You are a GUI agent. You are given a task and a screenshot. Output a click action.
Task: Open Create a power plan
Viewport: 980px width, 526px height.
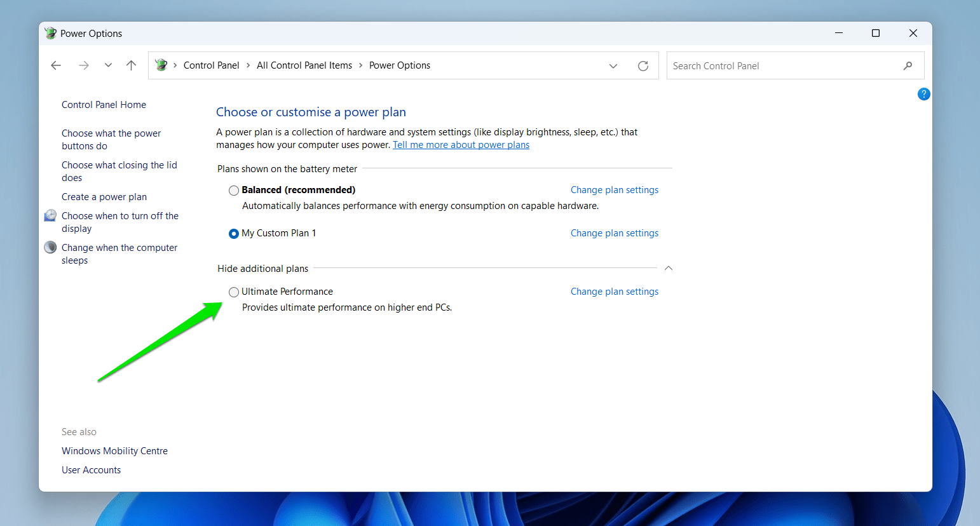pyautogui.click(x=104, y=197)
